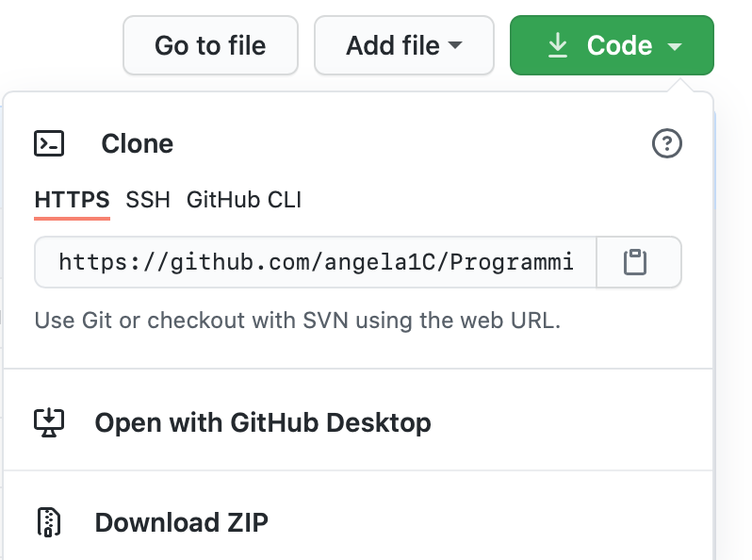Expand the Add file menu button
Image resolution: width=752 pixels, height=560 pixels.
point(404,45)
